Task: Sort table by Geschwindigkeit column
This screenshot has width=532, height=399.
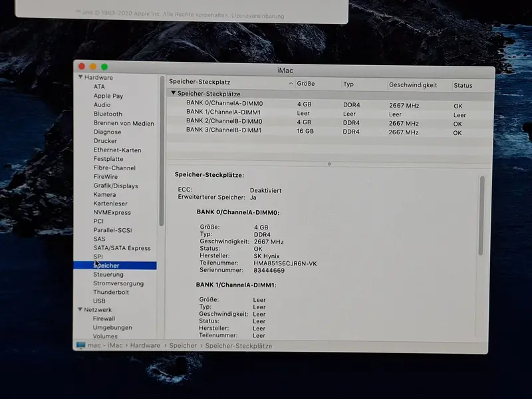Action: pos(412,85)
